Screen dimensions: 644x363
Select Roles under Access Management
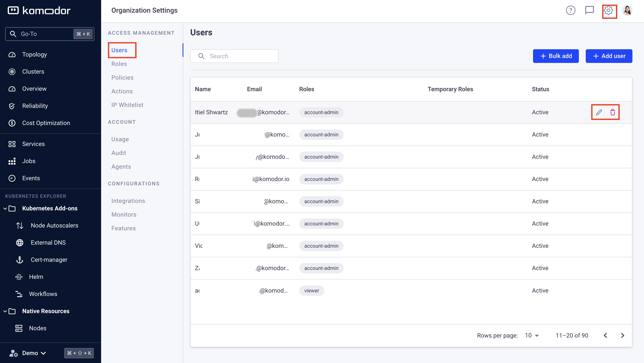pos(119,64)
